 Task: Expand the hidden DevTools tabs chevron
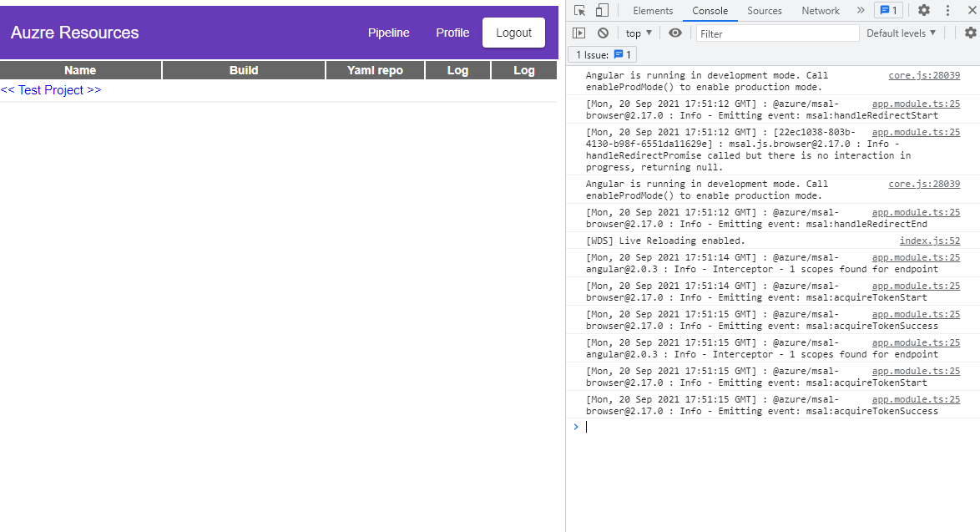(860, 10)
